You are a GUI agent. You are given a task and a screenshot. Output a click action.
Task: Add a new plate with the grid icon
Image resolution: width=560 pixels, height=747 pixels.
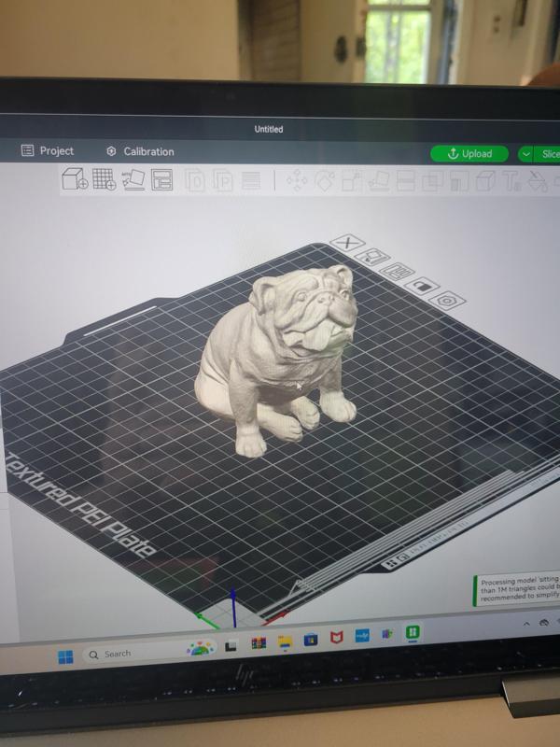click(x=104, y=179)
